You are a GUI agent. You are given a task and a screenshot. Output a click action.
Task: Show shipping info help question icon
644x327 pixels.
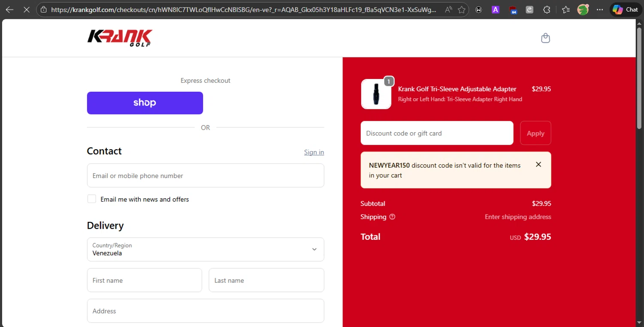392,217
